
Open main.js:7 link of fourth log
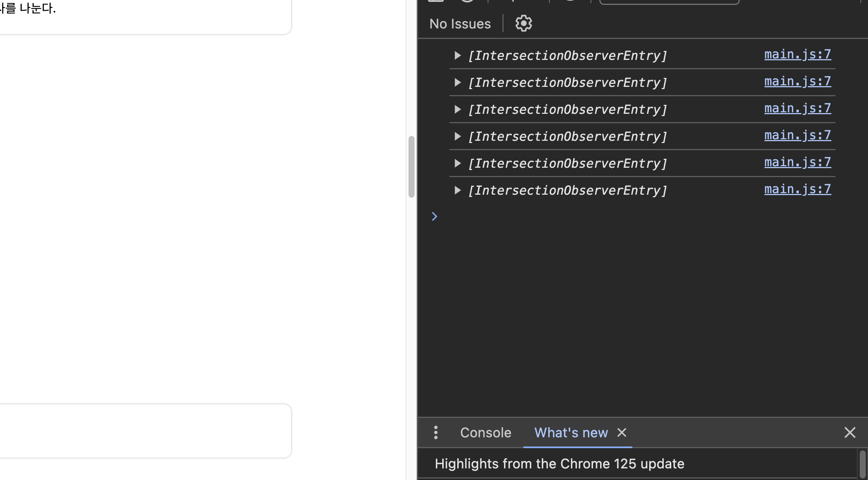(797, 136)
